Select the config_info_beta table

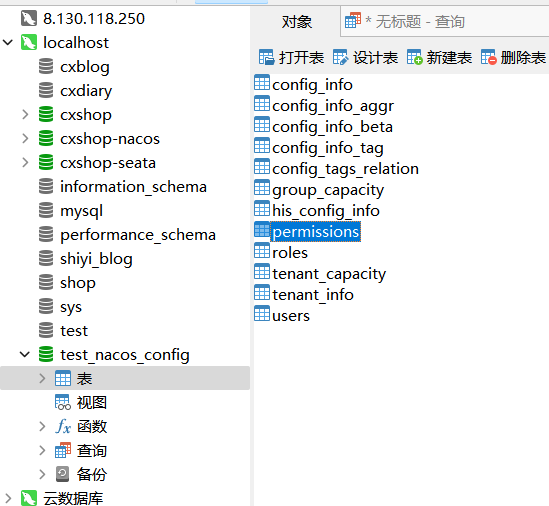[x=332, y=127]
